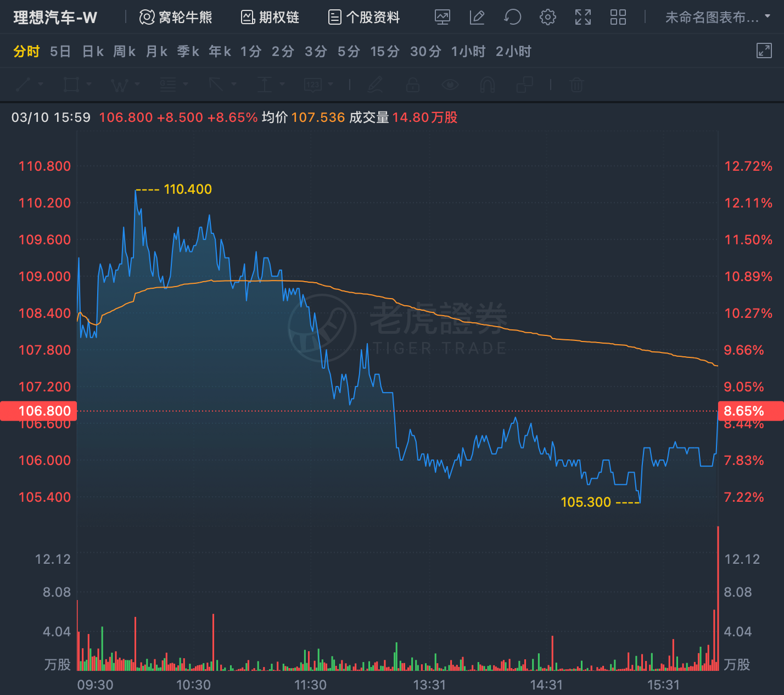Screen dimensions: 784x695
Task: Open chart settings gear icon
Action: pyautogui.click(x=547, y=18)
